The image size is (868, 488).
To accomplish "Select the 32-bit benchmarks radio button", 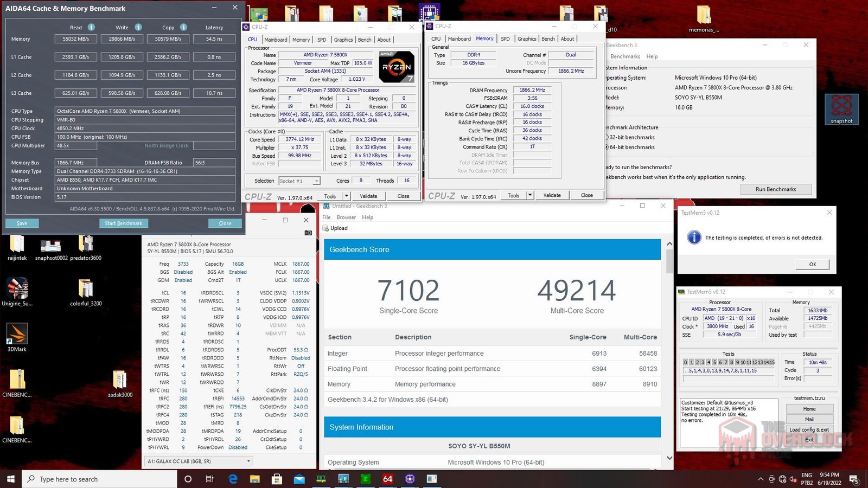I will (x=607, y=138).
